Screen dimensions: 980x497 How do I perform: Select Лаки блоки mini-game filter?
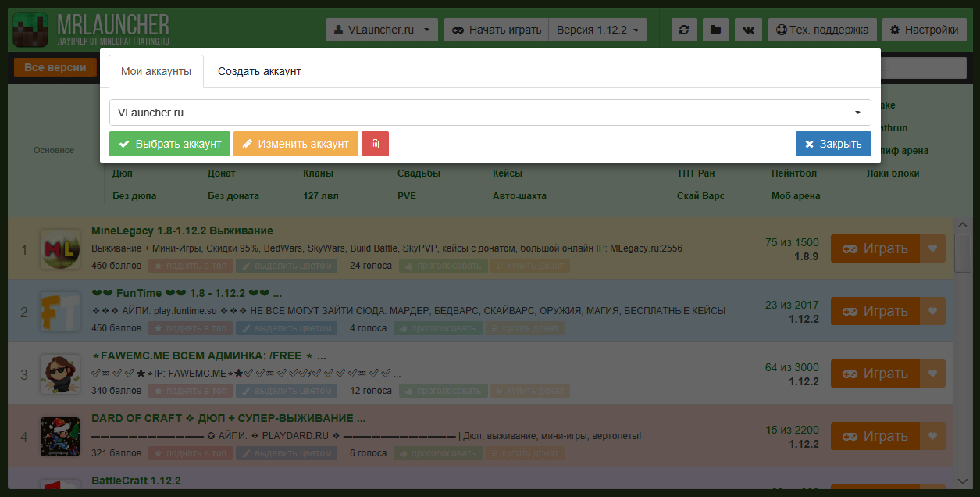893,173
